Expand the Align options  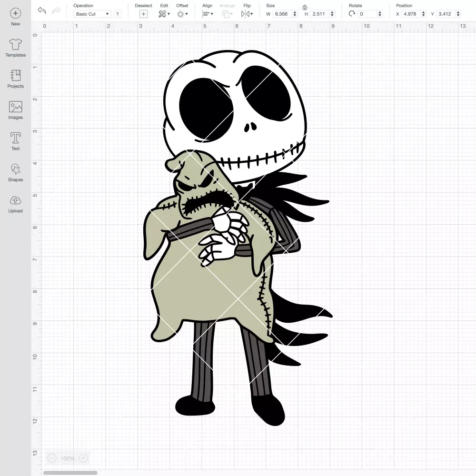208,14
